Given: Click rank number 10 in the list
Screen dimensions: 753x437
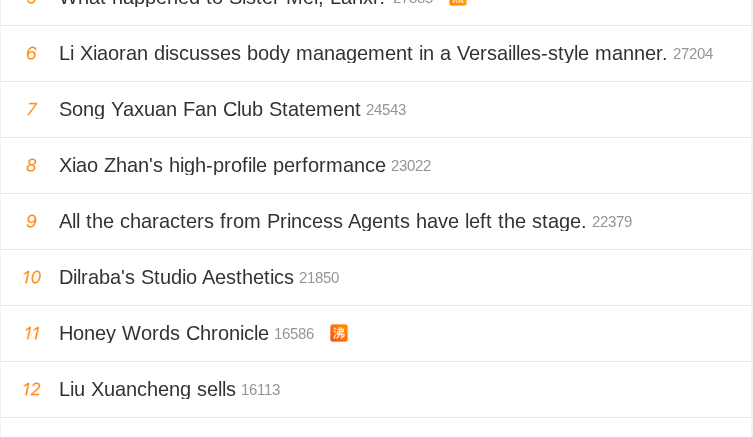Looking at the screenshot, I should pyautogui.click(x=31, y=277).
